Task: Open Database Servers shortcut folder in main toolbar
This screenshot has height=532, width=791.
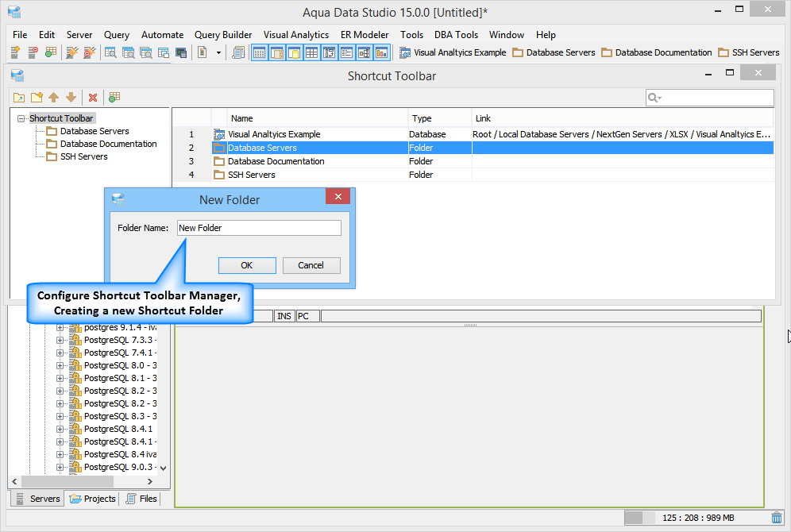Action: coord(554,52)
